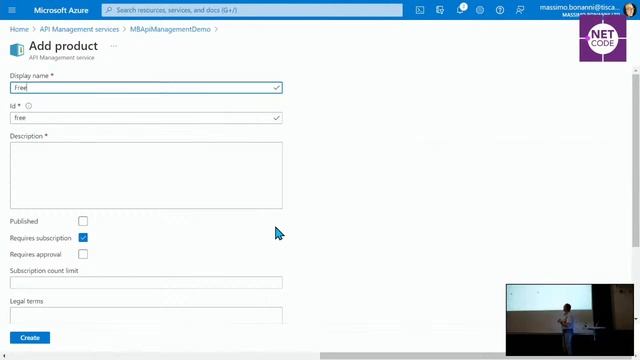Viewport: 640px width, 360px height.
Task: Open API Management services breadcrumb
Action: pyautogui.click(x=79, y=29)
